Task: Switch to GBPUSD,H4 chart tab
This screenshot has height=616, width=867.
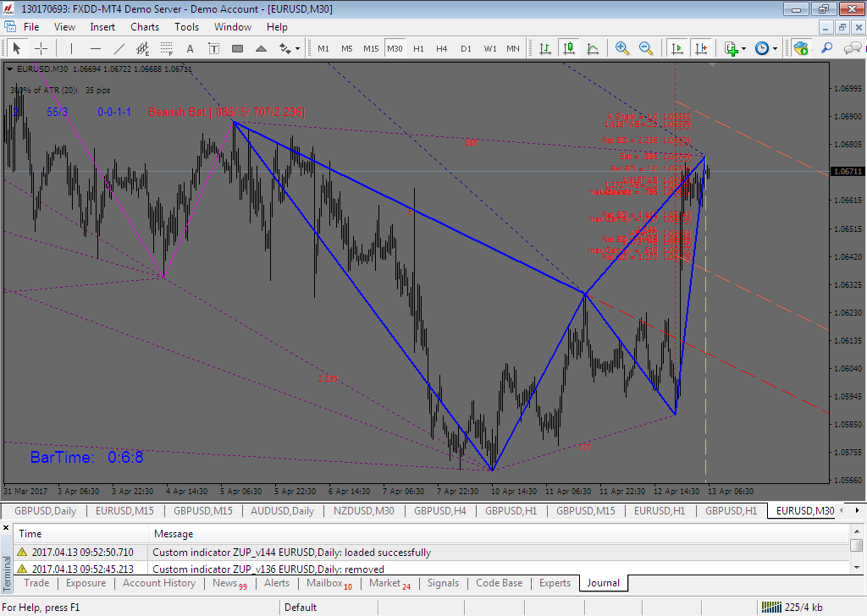Action: point(440,511)
